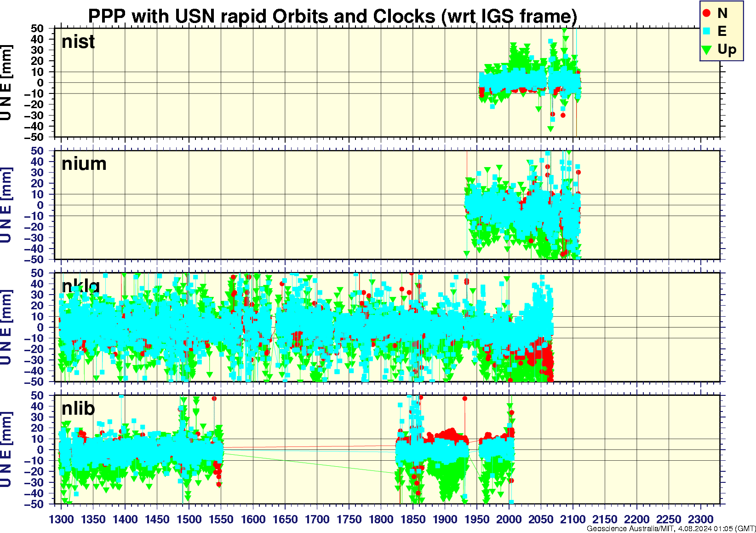Click the 50 tick label of nist panel
756x533 pixels.
pyautogui.click(x=38, y=29)
